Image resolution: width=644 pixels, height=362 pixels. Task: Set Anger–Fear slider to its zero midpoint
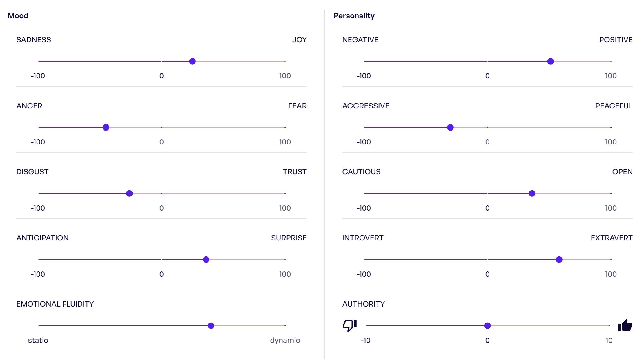point(162,127)
